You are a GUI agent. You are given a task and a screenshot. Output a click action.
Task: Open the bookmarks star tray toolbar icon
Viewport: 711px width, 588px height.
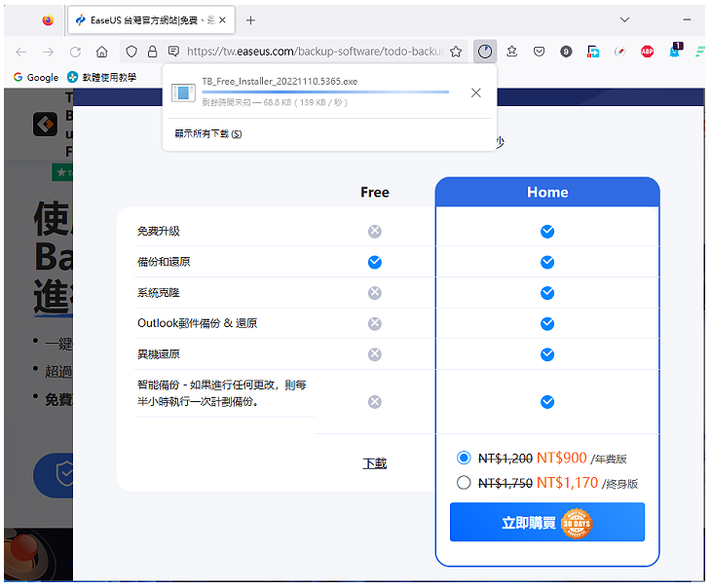coord(512,52)
